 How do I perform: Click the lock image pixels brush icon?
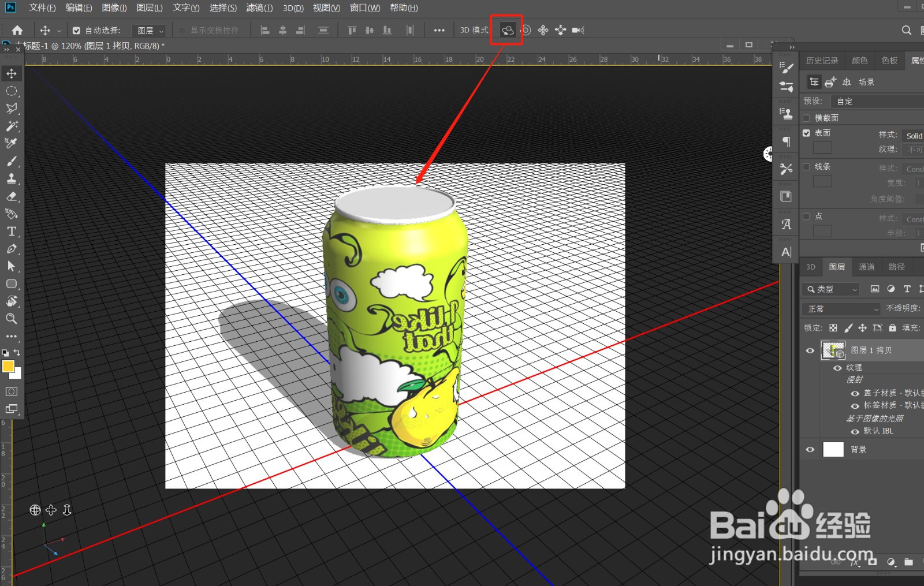(848, 328)
